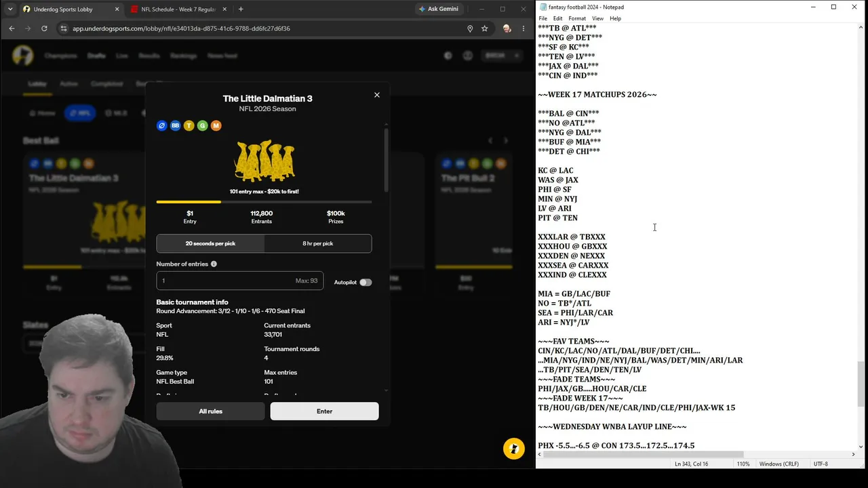Click the 'PIT @ TEN' line in Notepad
Screen dimensions: 868x488
(557, 218)
